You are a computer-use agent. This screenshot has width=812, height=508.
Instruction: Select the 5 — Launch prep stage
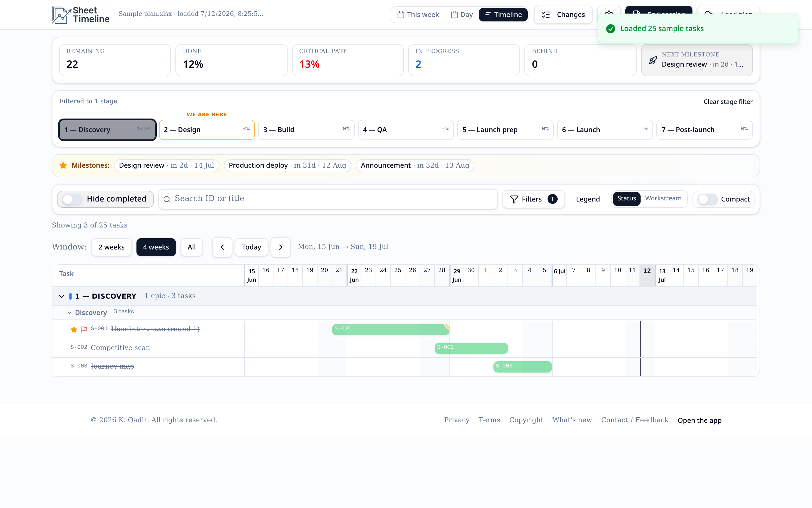(505, 130)
